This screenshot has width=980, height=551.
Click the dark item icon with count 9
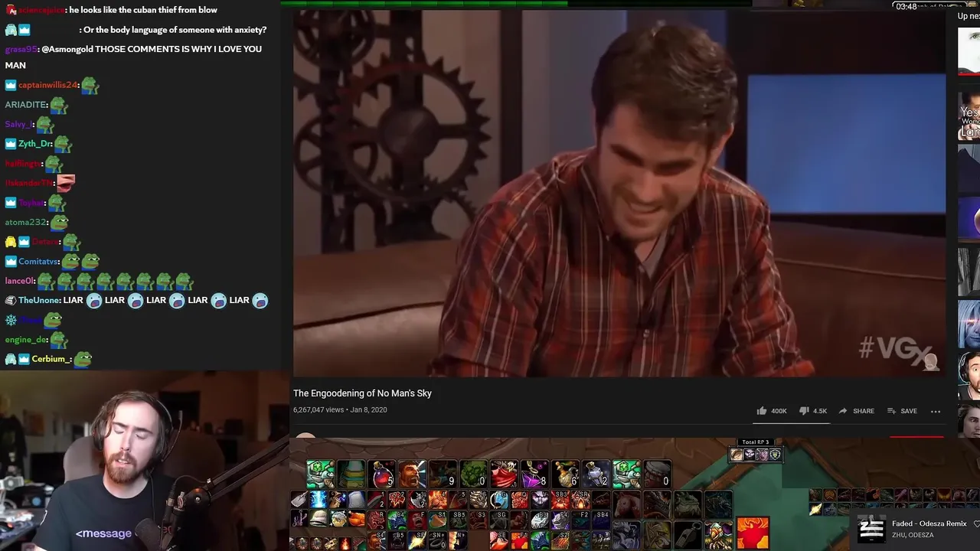coord(443,474)
